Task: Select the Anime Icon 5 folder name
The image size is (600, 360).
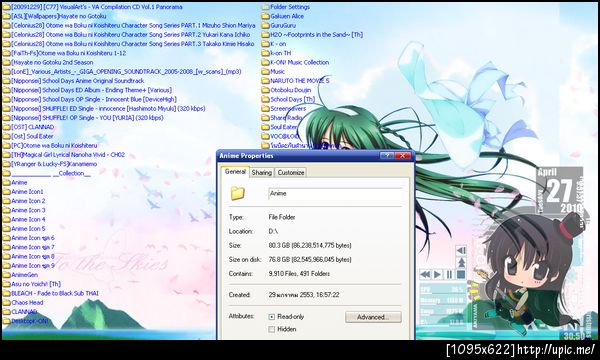Action: tap(28, 228)
